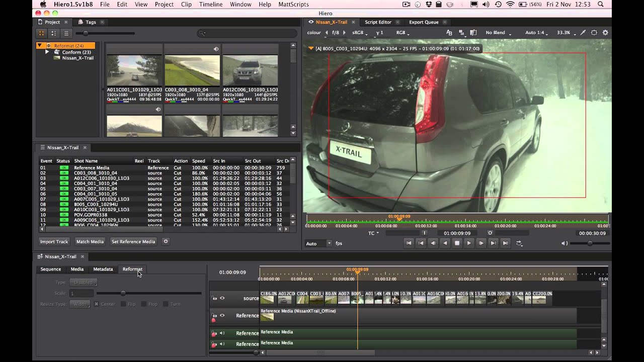
Task: Open the Auto fps dropdown
Action: [x=318, y=243]
